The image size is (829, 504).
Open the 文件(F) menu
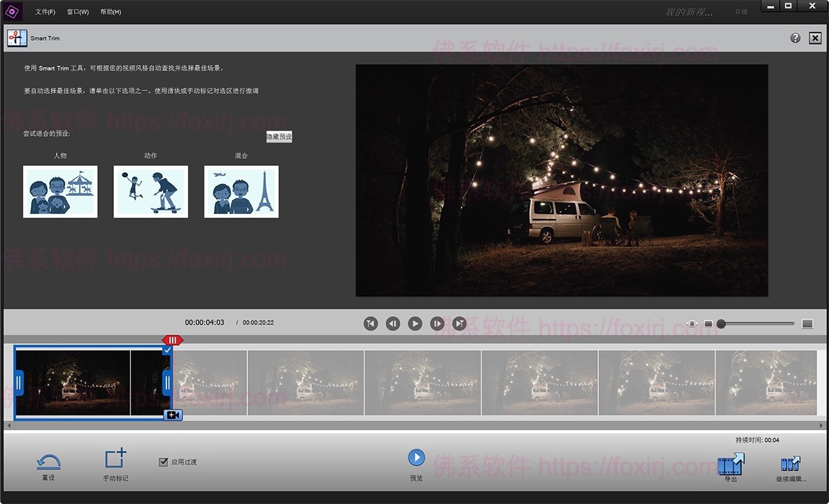pos(44,11)
